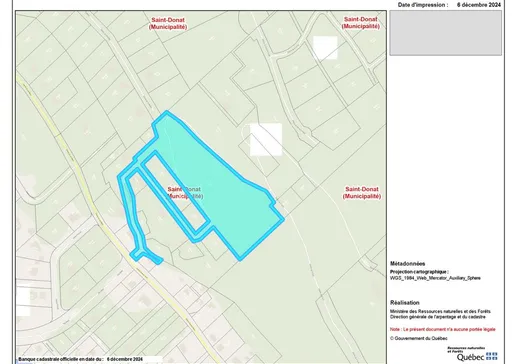This screenshot has height=364, width=520.
Task: Click Ministère des Ressources naturelles et des Forêts
Action: tap(440, 311)
